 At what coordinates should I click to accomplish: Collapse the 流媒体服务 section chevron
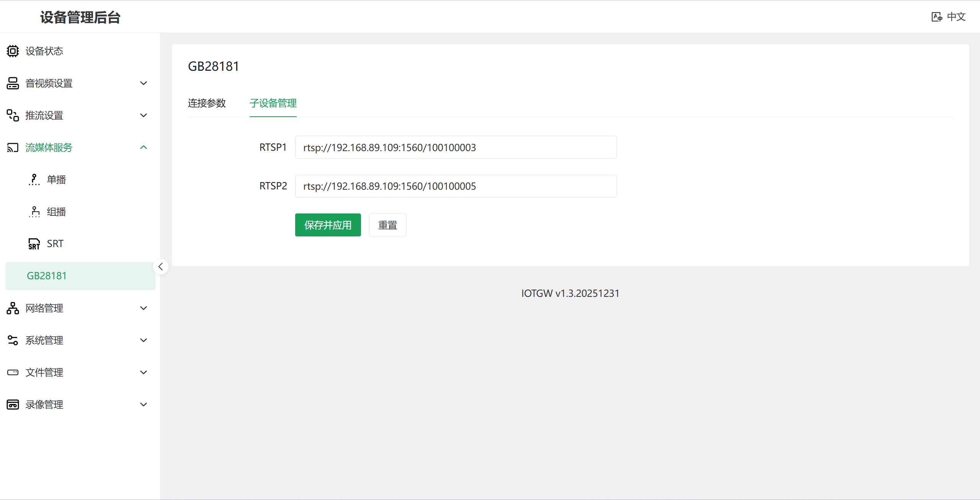point(144,147)
